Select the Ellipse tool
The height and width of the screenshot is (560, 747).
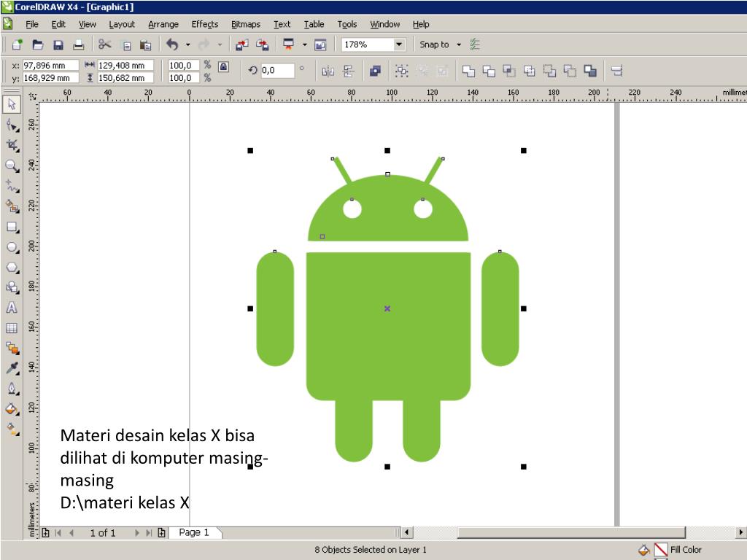click(12, 247)
